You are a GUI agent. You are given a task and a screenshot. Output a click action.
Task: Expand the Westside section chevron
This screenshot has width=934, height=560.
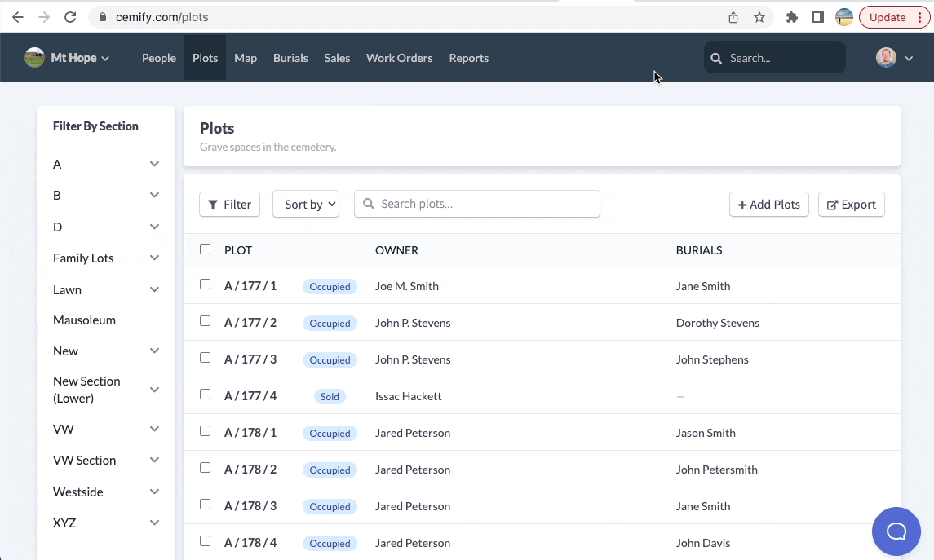[154, 492]
